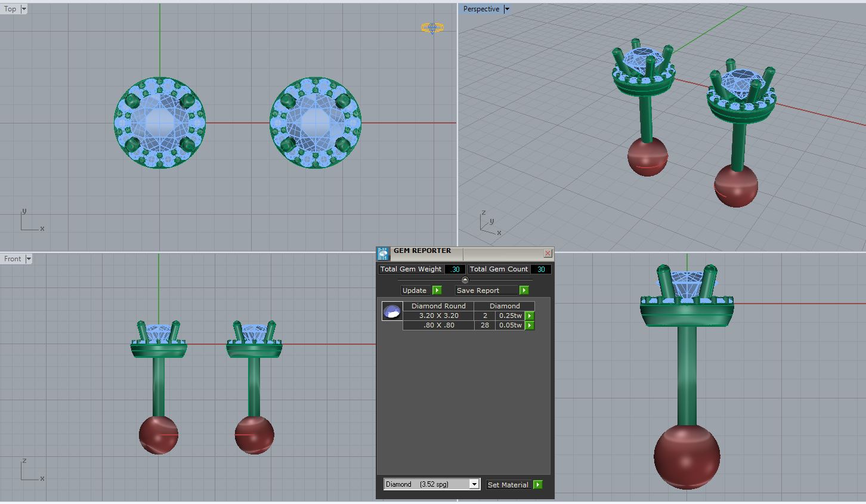Click the green arrow on the .80 X .80 row
866x504 pixels.
coord(530,326)
